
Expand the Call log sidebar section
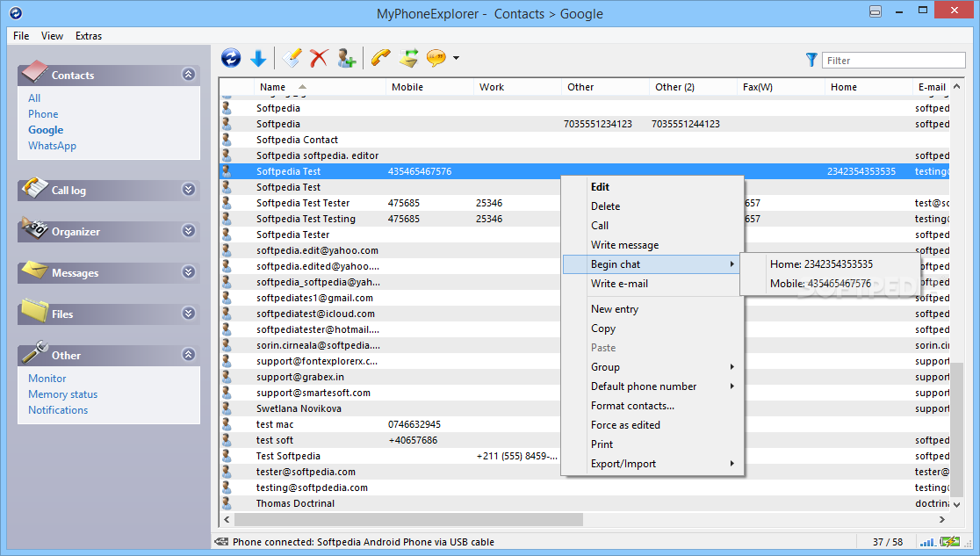(188, 190)
